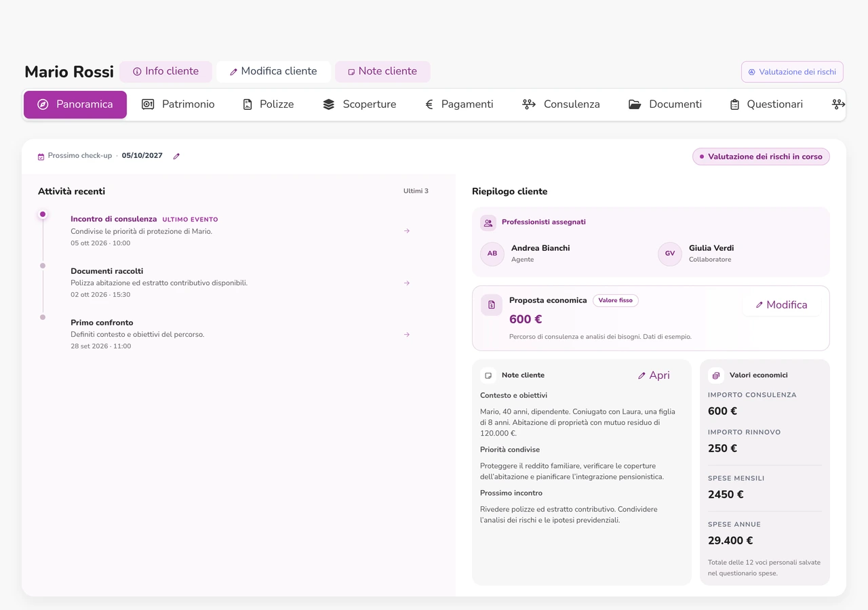The image size is (868, 610).
Task: Click the Info cliente button
Action: click(x=165, y=71)
